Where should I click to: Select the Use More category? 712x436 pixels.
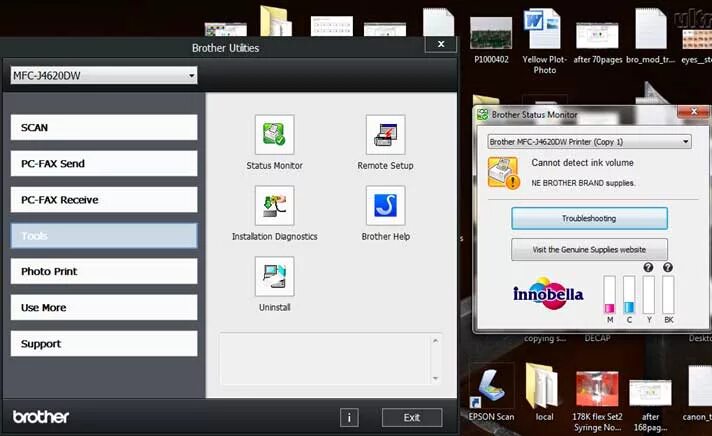point(104,307)
